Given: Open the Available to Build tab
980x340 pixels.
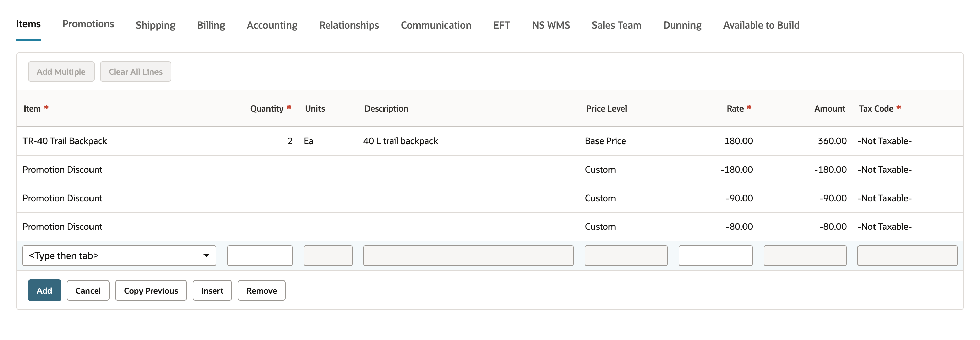Looking at the screenshot, I should click(x=761, y=25).
